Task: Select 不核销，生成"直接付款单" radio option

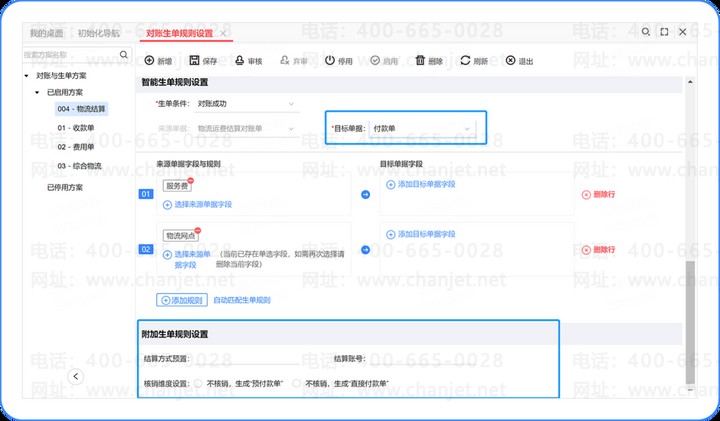Action: (297, 383)
